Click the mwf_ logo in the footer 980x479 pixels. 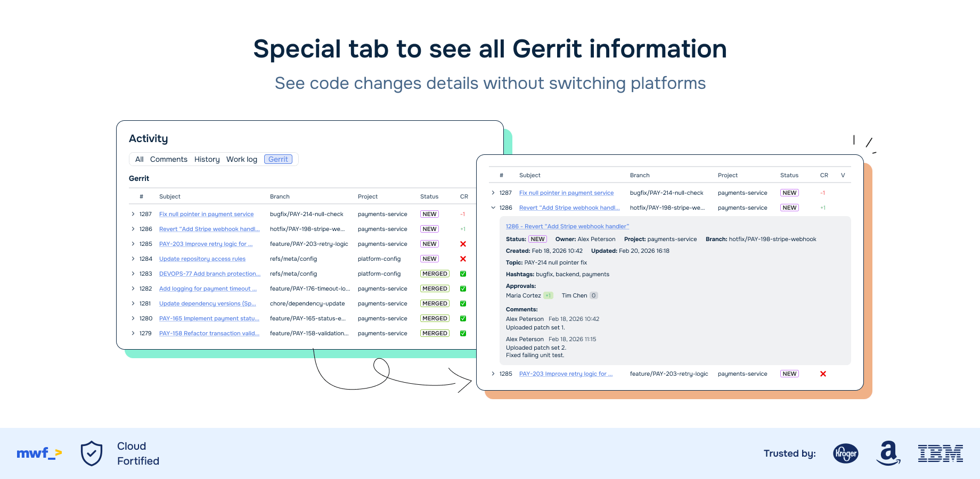pyautogui.click(x=39, y=453)
